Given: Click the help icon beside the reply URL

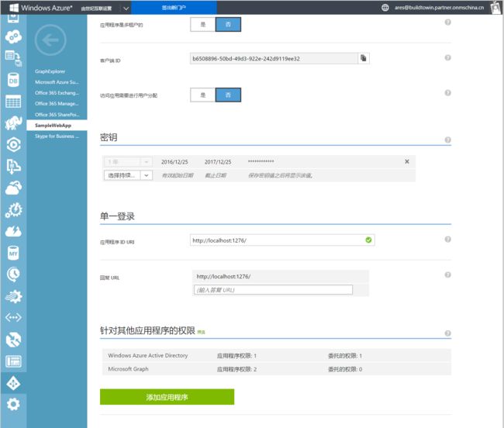Looking at the screenshot, I should (447, 274).
